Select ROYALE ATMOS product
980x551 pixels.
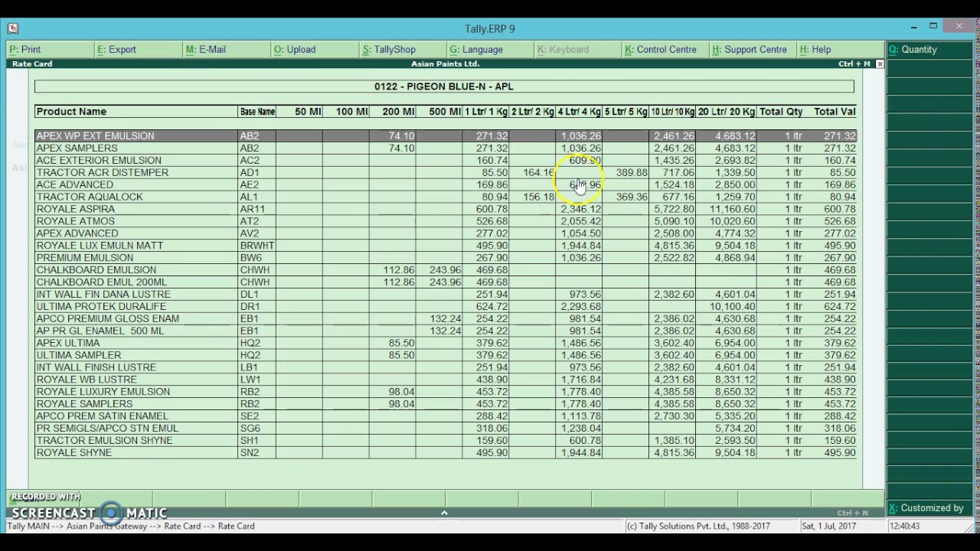(75, 221)
